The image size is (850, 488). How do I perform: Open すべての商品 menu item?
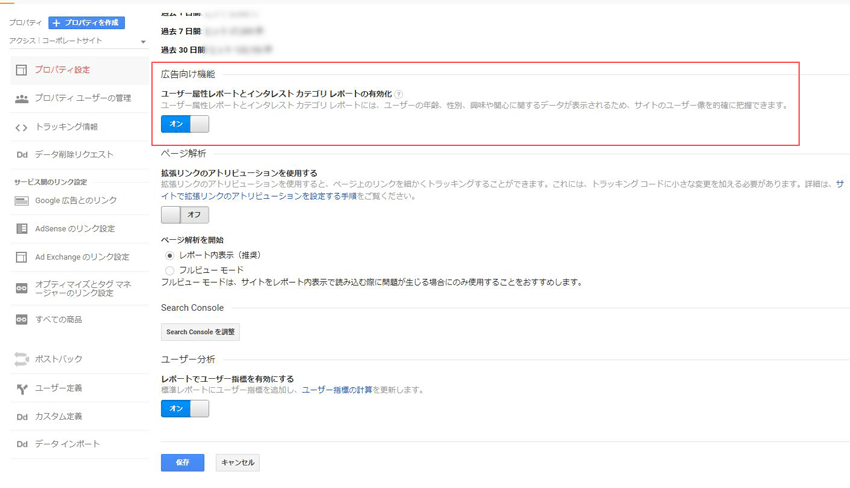tap(79, 319)
